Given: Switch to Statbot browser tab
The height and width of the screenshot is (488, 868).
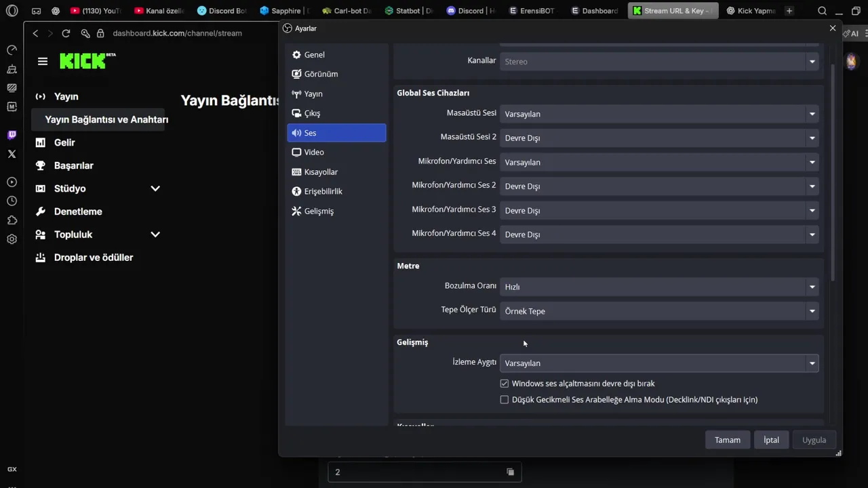Looking at the screenshot, I should (409, 11).
